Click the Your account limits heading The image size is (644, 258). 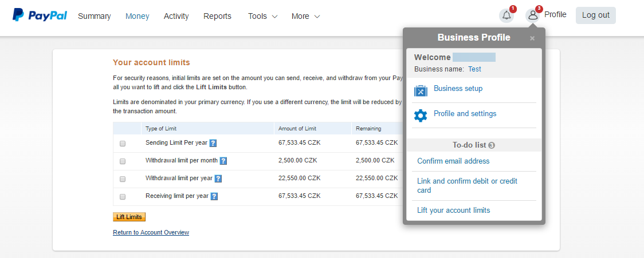(x=152, y=63)
